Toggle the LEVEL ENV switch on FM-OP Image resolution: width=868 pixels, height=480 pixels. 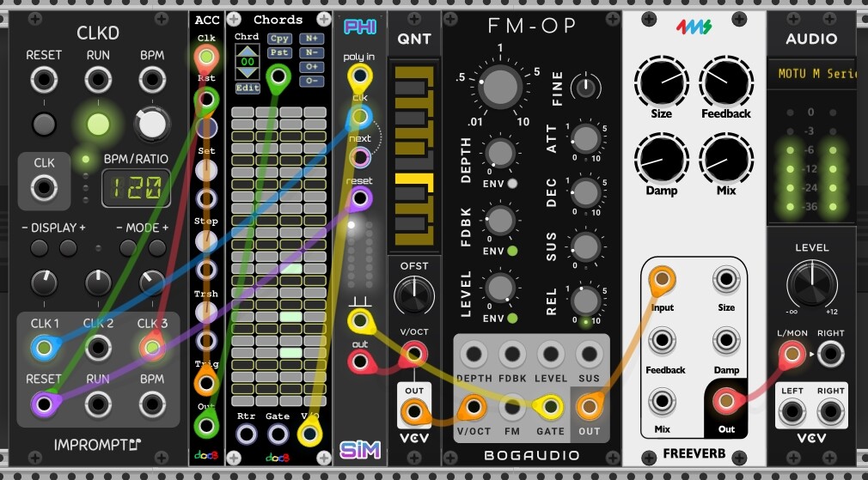coord(512,319)
